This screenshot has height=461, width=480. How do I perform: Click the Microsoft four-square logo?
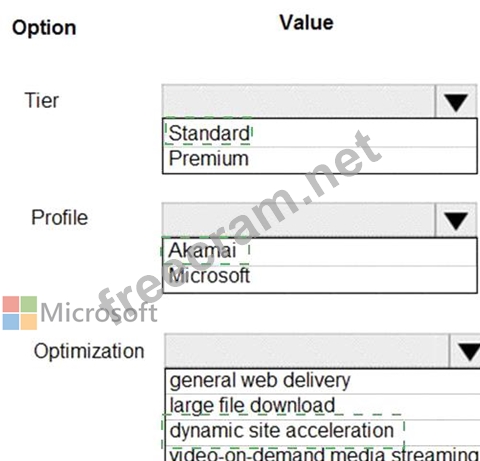click(x=20, y=313)
